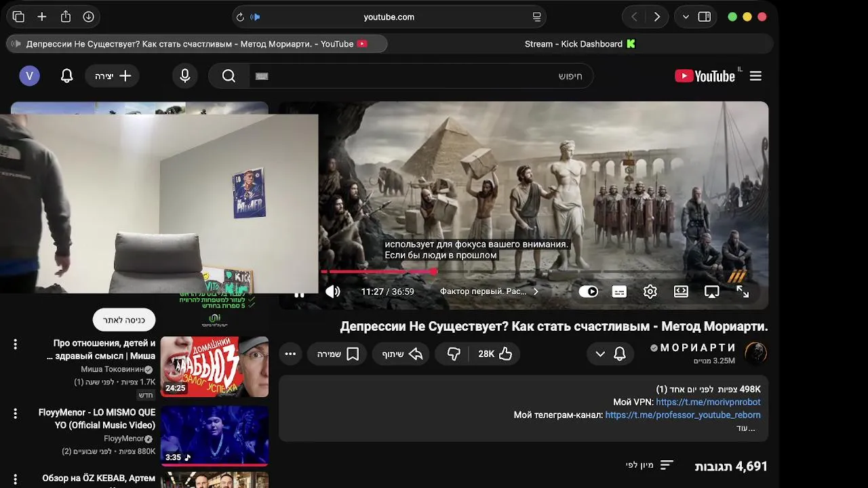Open 'FloyyMenor - LO MISMO QUE YO' title
The width and height of the screenshot is (868, 488).
coord(97,419)
